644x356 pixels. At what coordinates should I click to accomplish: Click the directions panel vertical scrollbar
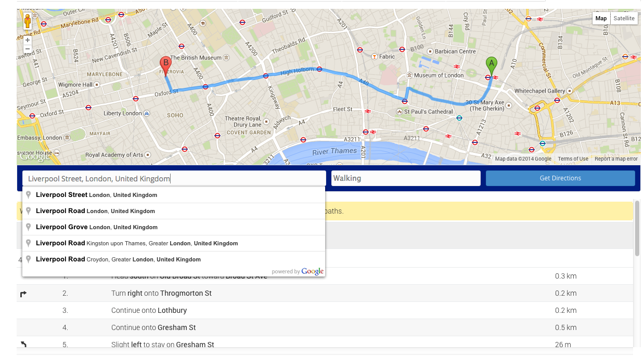point(637,228)
